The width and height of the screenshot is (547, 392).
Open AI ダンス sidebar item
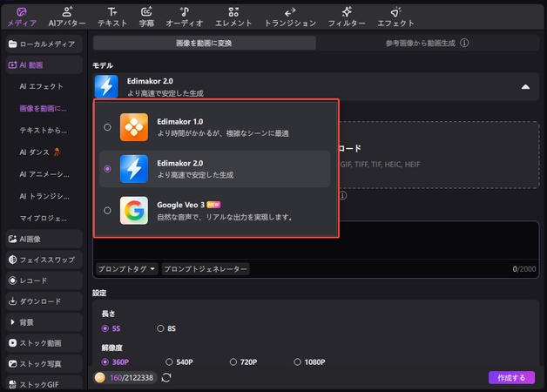click(x=39, y=152)
